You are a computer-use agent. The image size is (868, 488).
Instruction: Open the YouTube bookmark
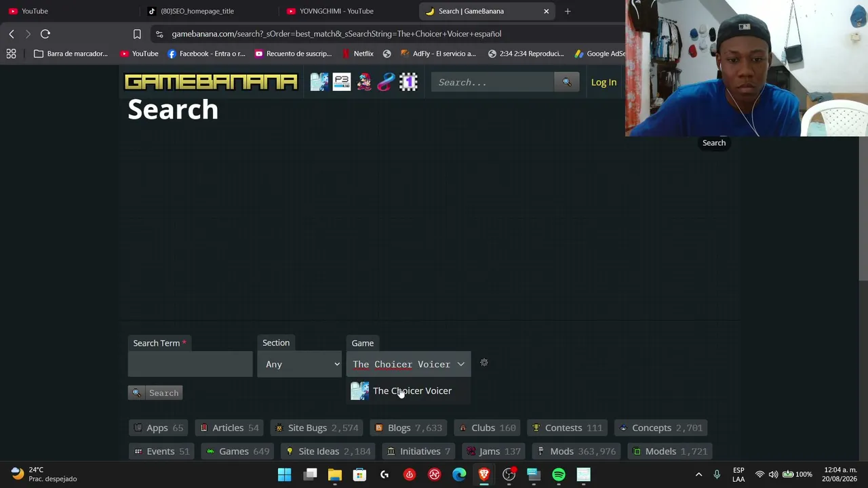pyautogui.click(x=139, y=54)
